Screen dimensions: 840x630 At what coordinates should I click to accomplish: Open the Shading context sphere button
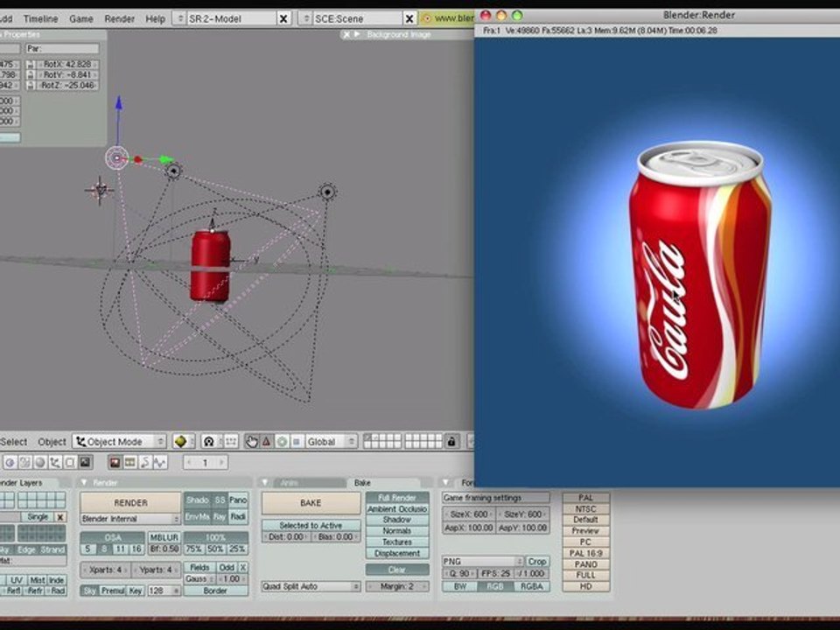39,462
